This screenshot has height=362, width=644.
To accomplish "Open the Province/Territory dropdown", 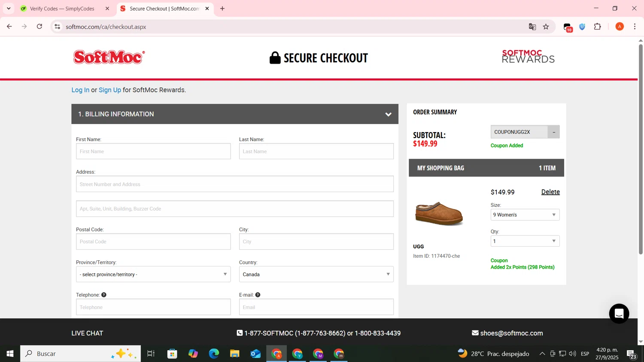I will (153, 274).
